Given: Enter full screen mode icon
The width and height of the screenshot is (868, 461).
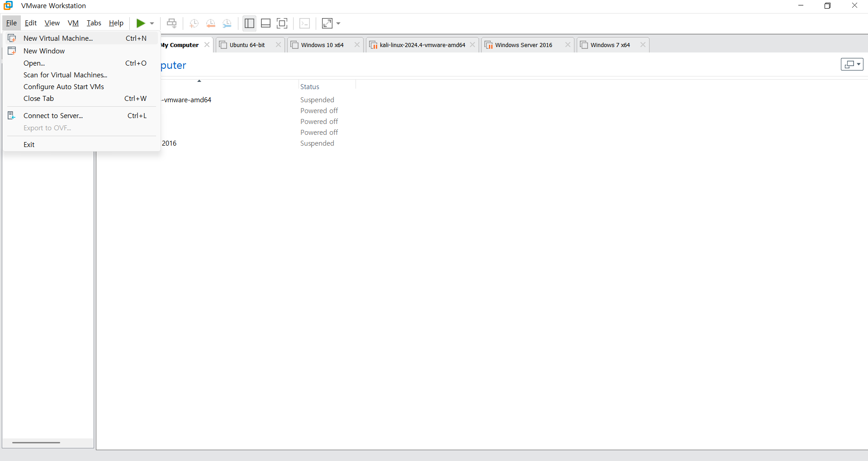Looking at the screenshot, I should (282, 23).
